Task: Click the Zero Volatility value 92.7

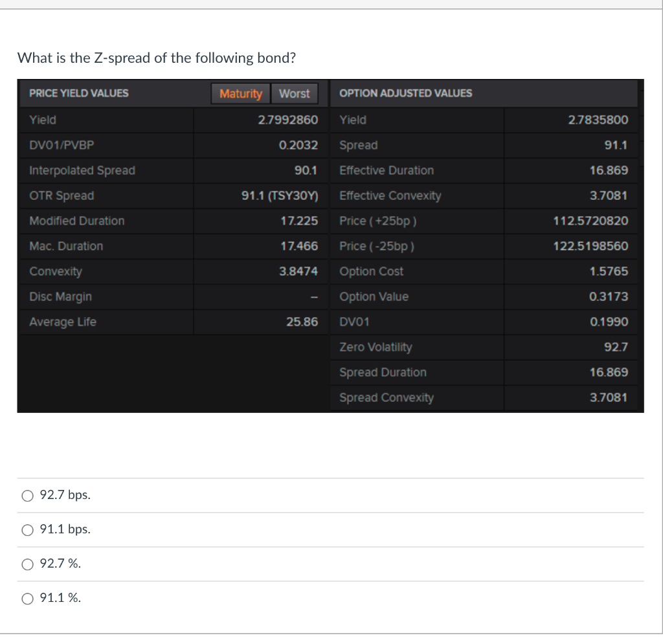Action: [x=616, y=347]
